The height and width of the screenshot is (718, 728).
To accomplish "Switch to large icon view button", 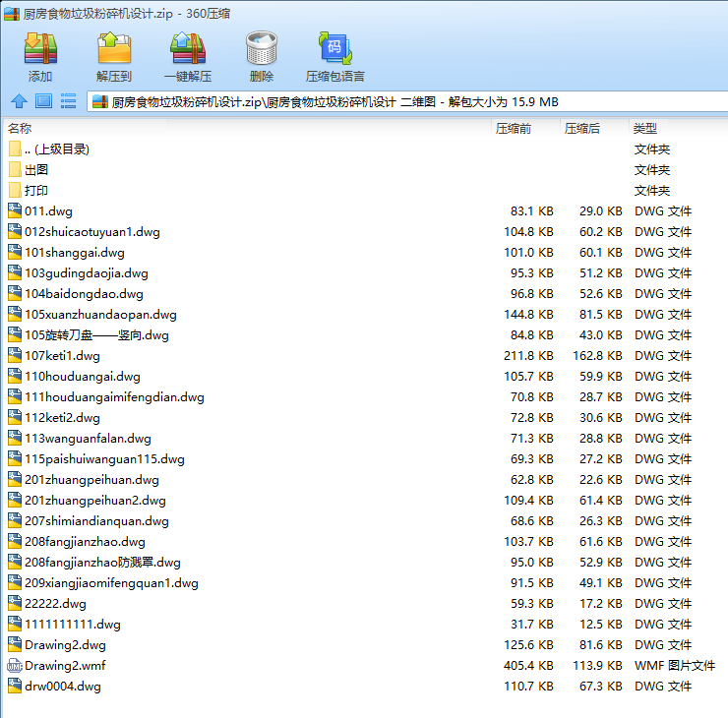I will point(43,101).
